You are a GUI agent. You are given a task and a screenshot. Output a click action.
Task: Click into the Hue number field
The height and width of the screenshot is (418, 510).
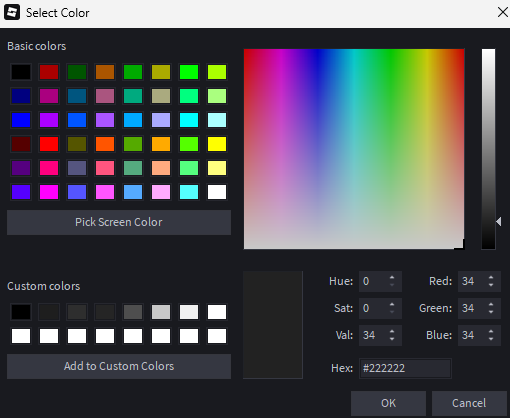point(373,281)
